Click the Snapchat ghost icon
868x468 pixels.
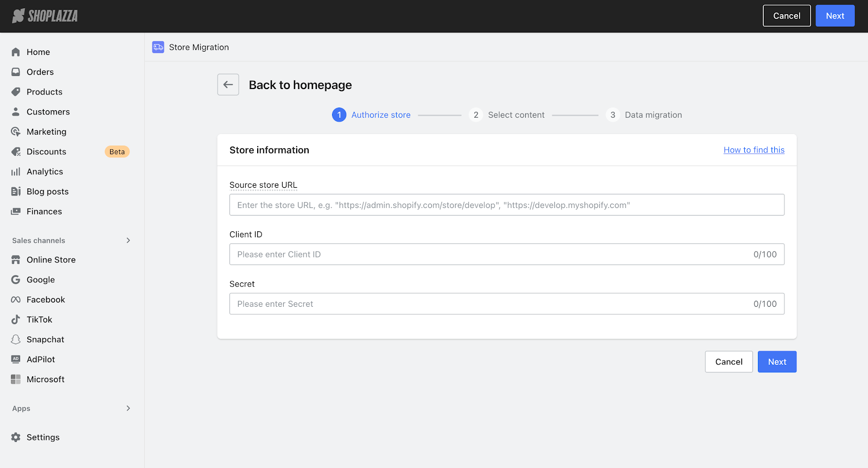(16, 339)
